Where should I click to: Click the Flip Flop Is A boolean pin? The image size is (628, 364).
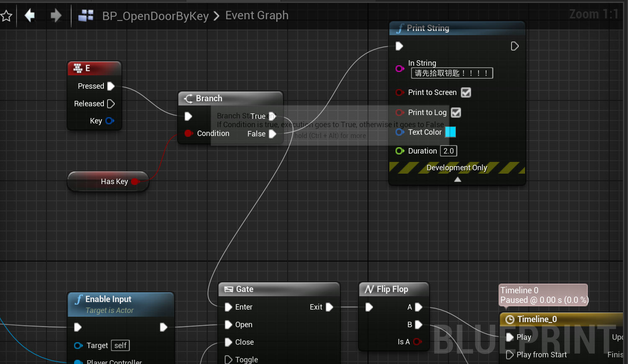pyautogui.click(x=417, y=342)
